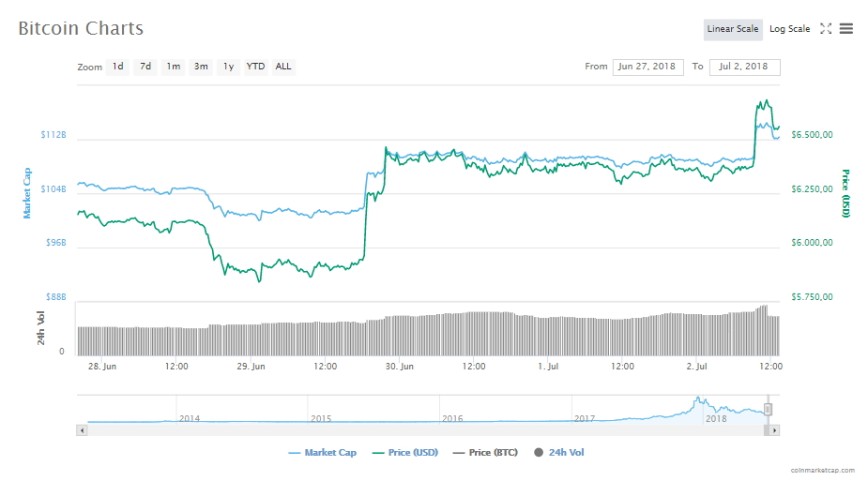Viewport: 868px width, 481px height.
Task: Click the $6,250.00 price axis label
Action: point(812,189)
